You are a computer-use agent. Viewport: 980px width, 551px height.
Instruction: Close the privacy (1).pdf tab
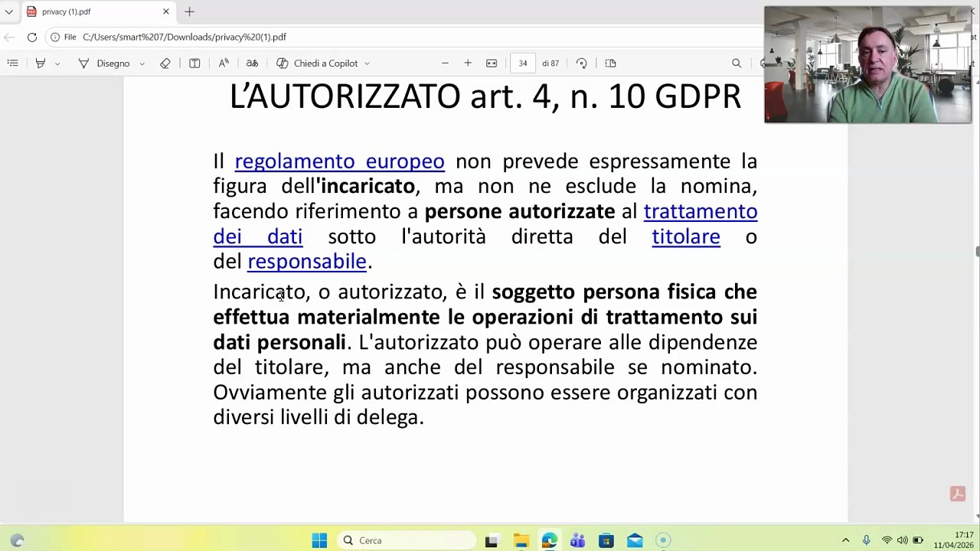(166, 11)
